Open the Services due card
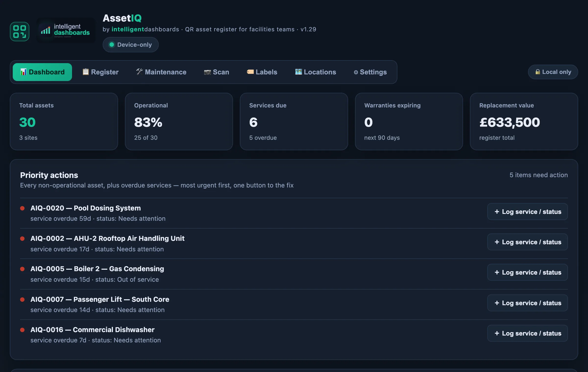 click(294, 121)
